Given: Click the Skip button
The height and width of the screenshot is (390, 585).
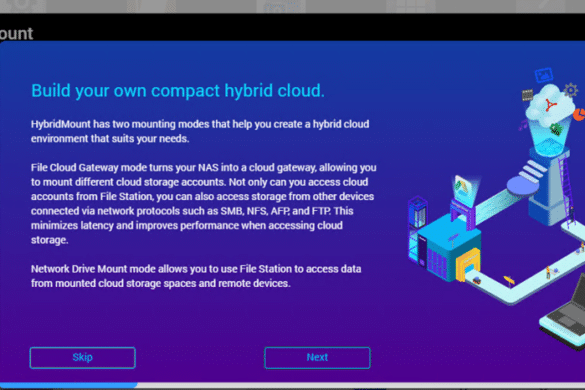Looking at the screenshot, I should tap(82, 358).
